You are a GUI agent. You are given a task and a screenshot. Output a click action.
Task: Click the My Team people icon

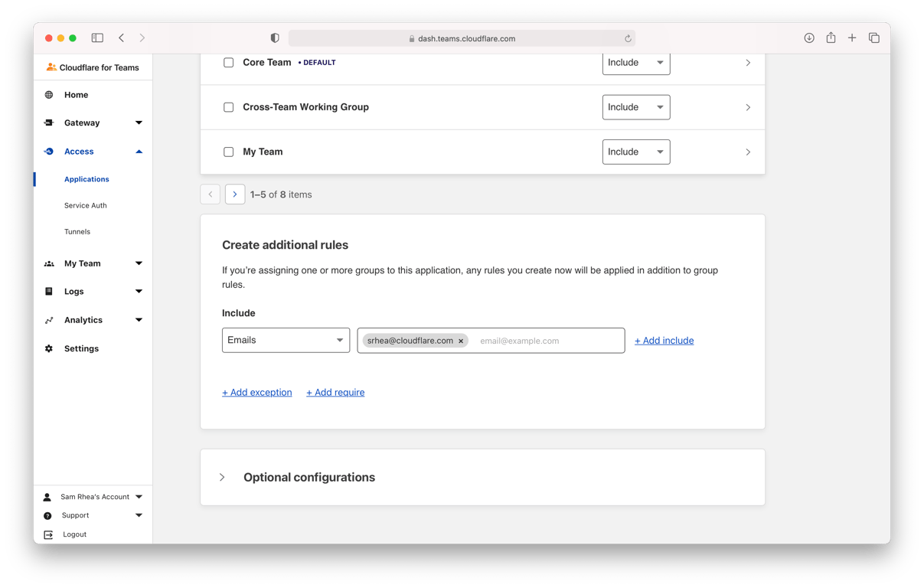click(x=49, y=263)
